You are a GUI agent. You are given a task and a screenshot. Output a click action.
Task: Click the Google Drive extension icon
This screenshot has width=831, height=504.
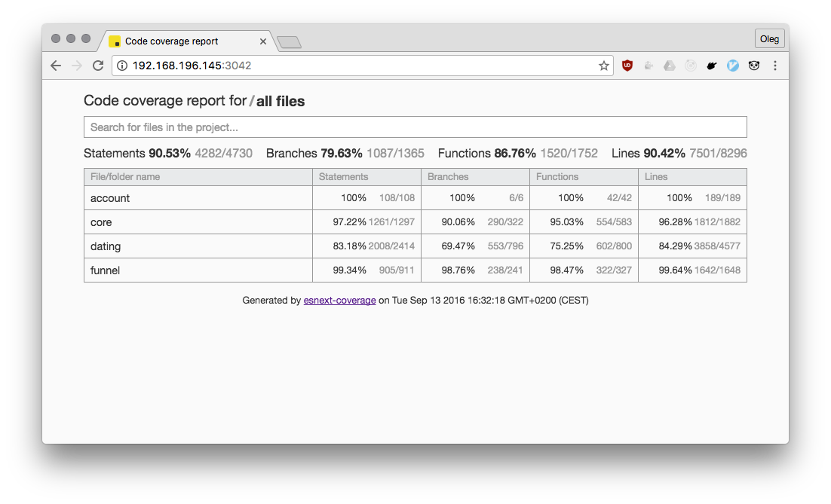(x=670, y=66)
